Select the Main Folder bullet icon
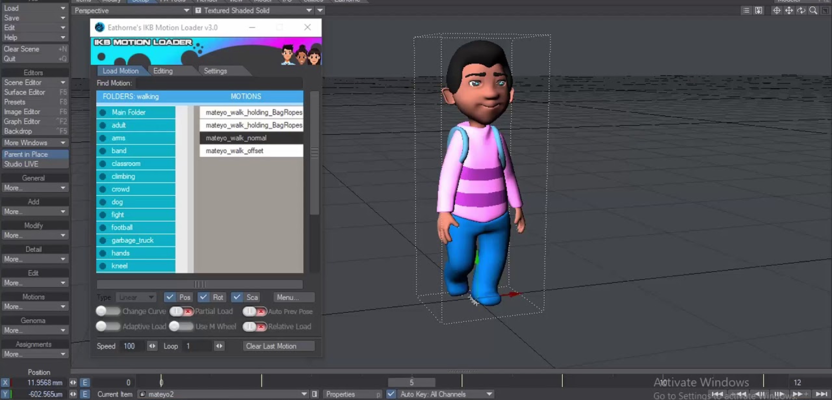 click(x=103, y=112)
